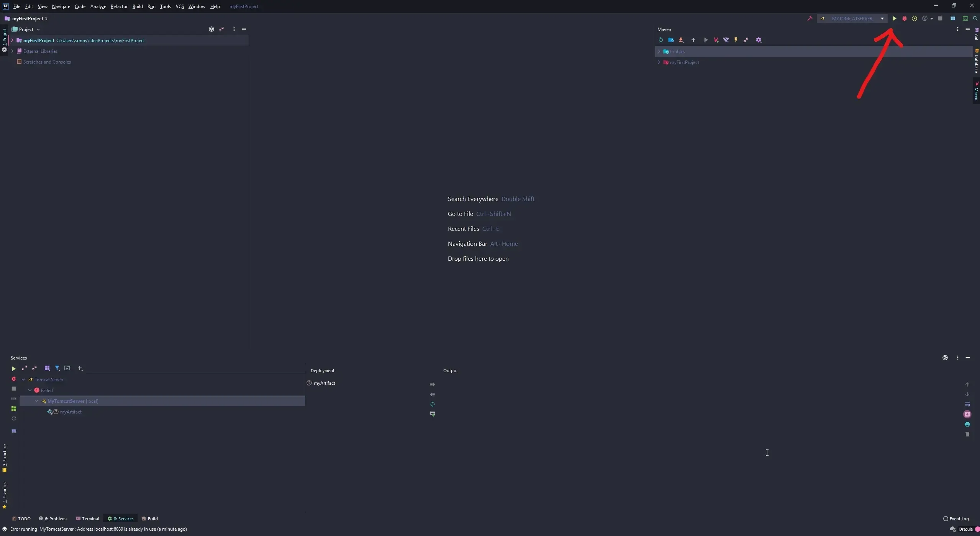This screenshot has height=536, width=980.
Task: Click the Build project hammer icon
Action: coord(810,18)
